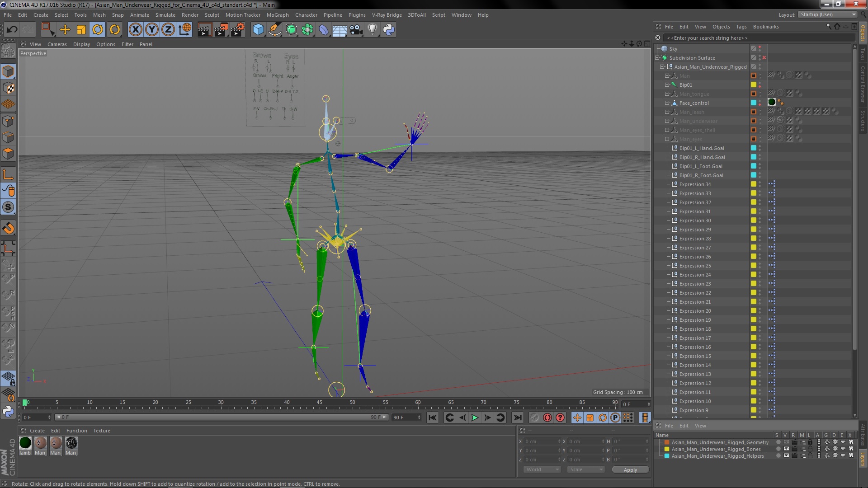Open the World coordinate dropdown
868x488 pixels.
coord(542,469)
